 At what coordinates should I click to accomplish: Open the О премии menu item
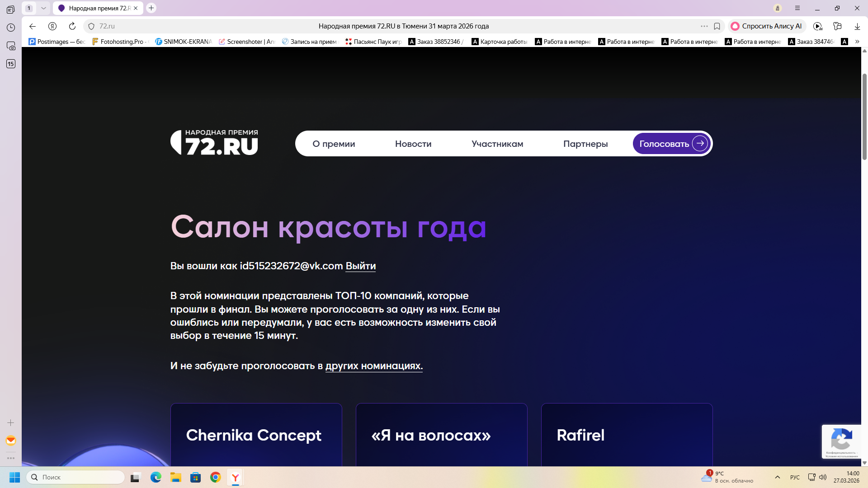[x=334, y=144]
